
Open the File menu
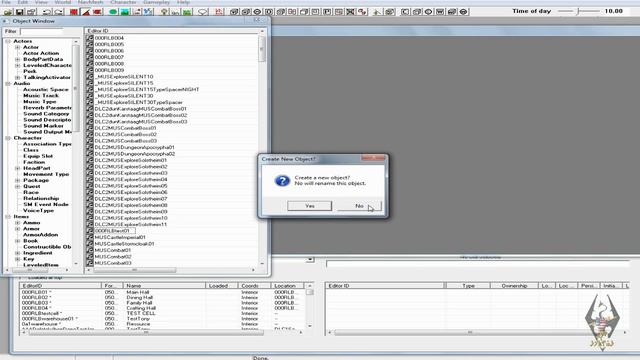pyautogui.click(x=7, y=2)
